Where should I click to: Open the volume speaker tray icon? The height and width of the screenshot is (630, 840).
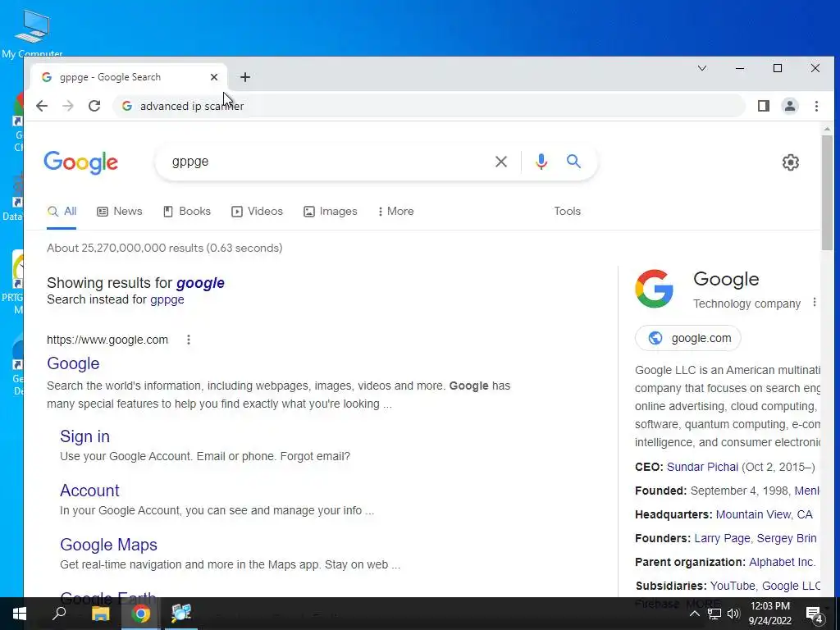click(733, 614)
